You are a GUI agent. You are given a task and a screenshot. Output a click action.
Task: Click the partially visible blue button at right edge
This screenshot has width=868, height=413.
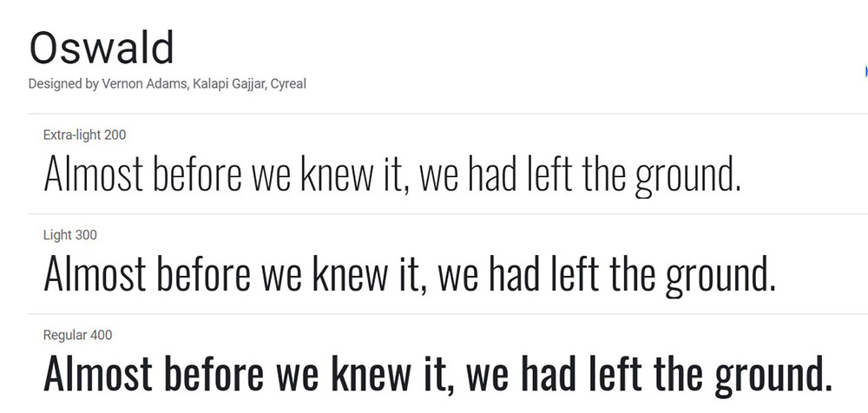pyautogui.click(x=865, y=71)
